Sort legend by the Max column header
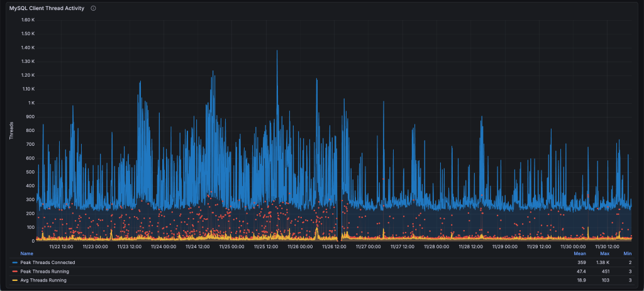Screen dimensions: 644x291 (x=604, y=253)
